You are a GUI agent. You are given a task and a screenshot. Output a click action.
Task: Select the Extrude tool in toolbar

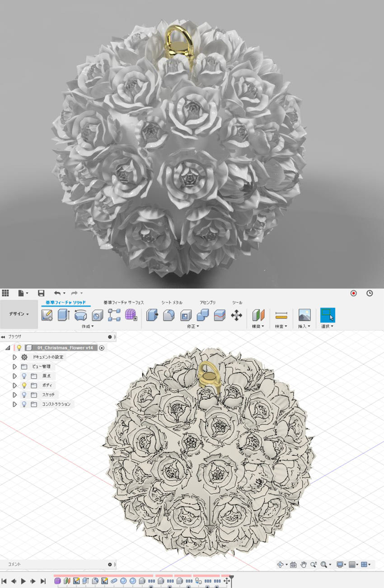63,315
